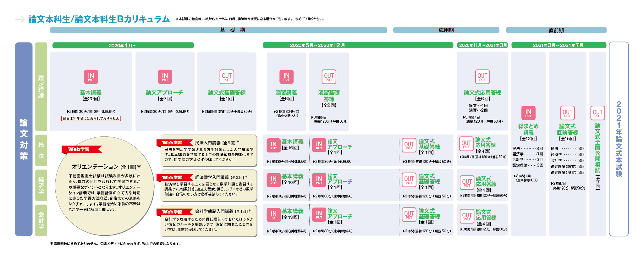Click the OUTPUT icon above 演習基礎答練

329,77
